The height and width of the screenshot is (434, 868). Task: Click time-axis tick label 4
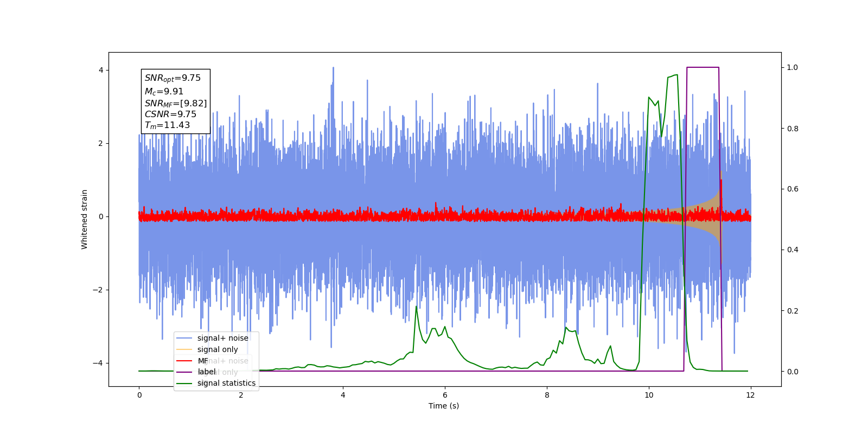(343, 395)
